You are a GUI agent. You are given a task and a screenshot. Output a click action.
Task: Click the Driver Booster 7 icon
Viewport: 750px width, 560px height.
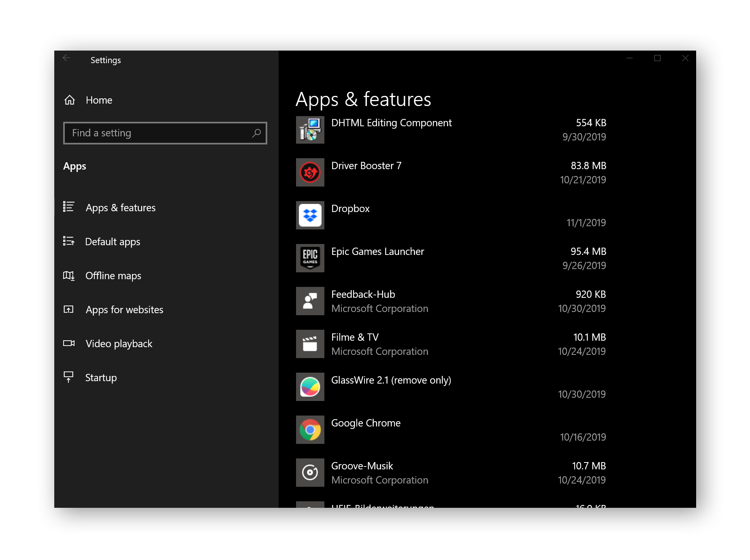(x=310, y=172)
